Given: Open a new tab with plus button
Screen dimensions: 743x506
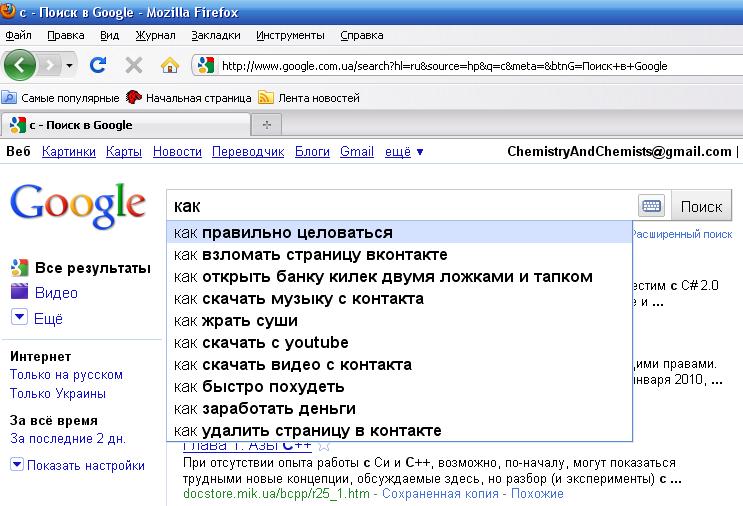Looking at the screenshot, I should [266, 125].
